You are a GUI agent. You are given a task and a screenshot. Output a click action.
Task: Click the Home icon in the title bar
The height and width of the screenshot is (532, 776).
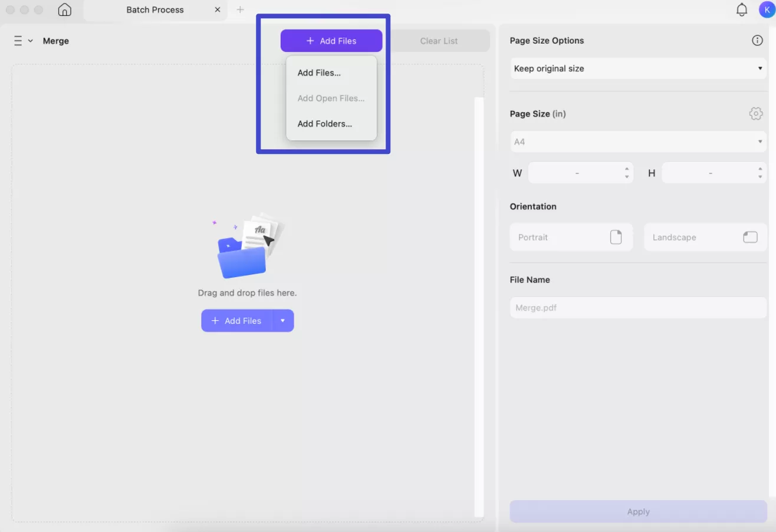64,9
